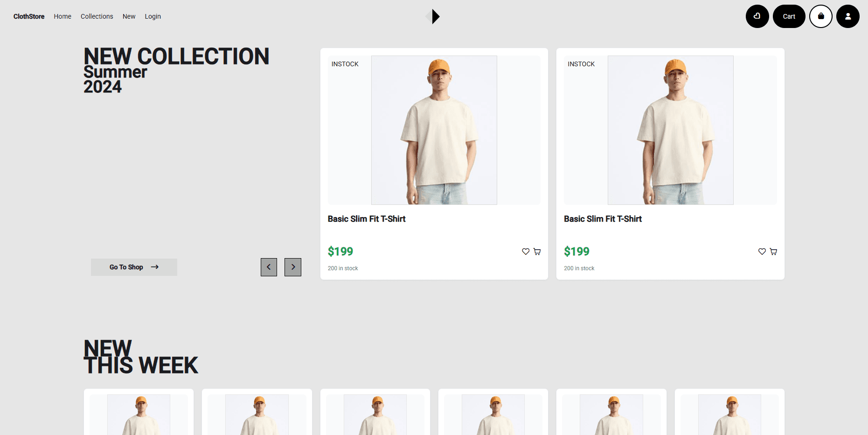Open the user profile icon
The height and width of the screenshot is (435, 868).
(x=847, y=16)
